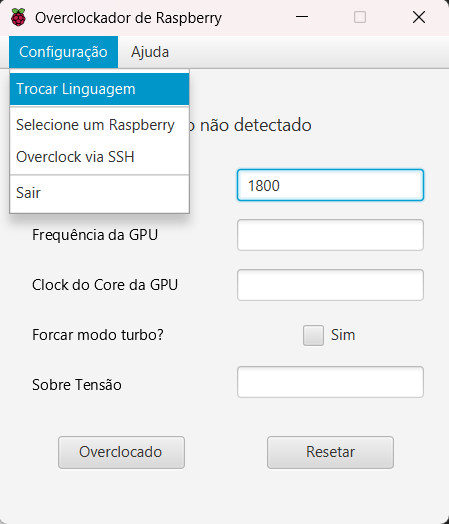Click the Clock do Core da GPU field
Image resolution: width=449 pixels, height=524 pixels.
pos(330,285)
